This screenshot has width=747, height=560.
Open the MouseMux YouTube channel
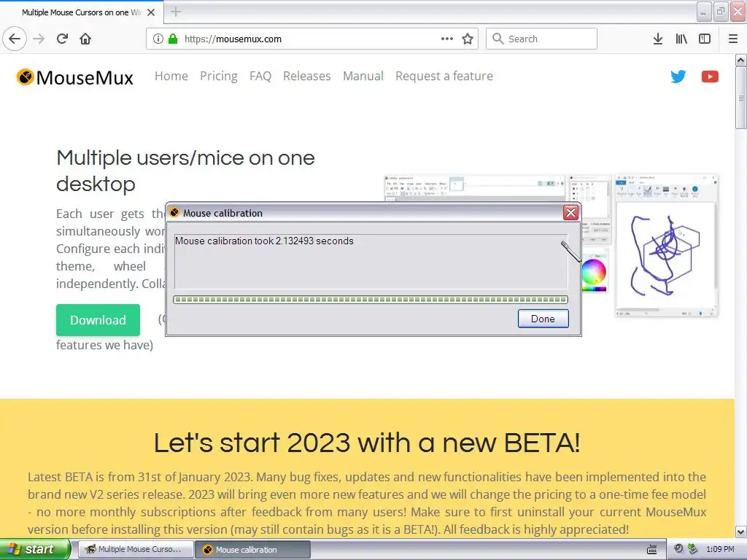(710, 76)
